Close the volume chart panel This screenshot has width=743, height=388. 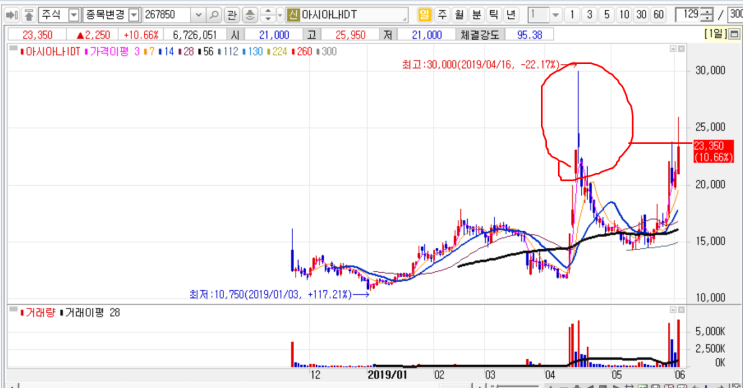(681, 309)
